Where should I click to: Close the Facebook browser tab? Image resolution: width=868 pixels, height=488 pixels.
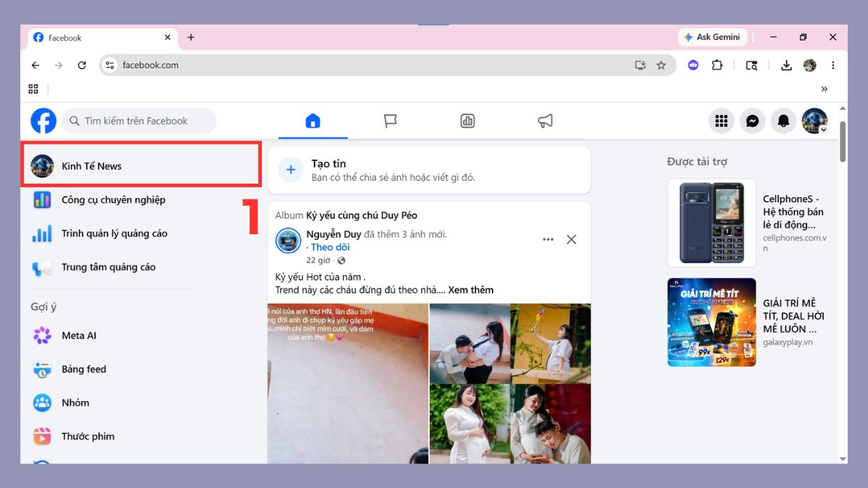point(168,38)
